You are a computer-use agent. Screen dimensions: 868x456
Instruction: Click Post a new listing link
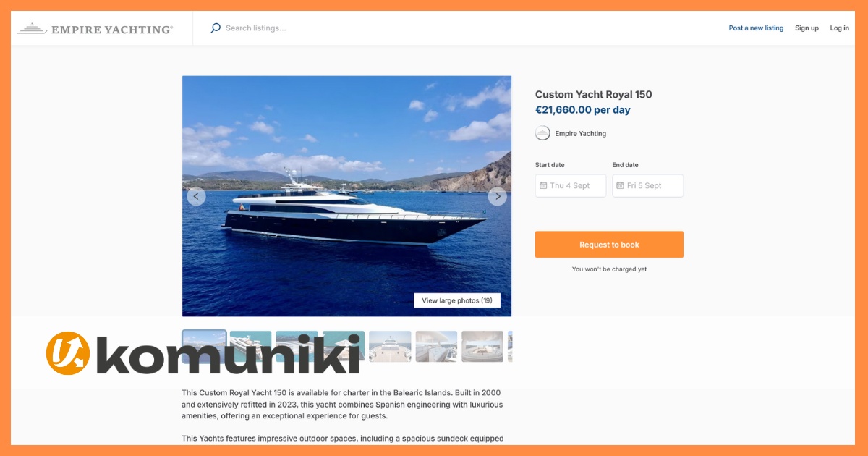pyautogui.click(x=756, y=28)
